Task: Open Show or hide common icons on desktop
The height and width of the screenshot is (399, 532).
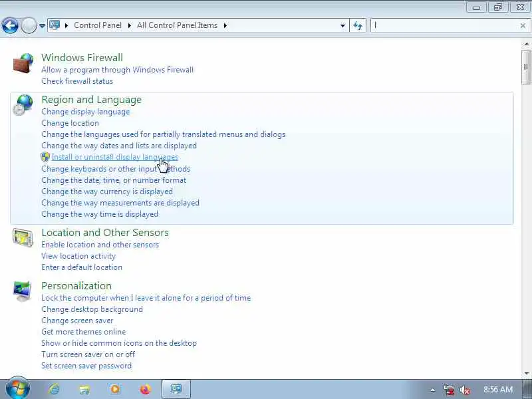Action: (119, 343)
